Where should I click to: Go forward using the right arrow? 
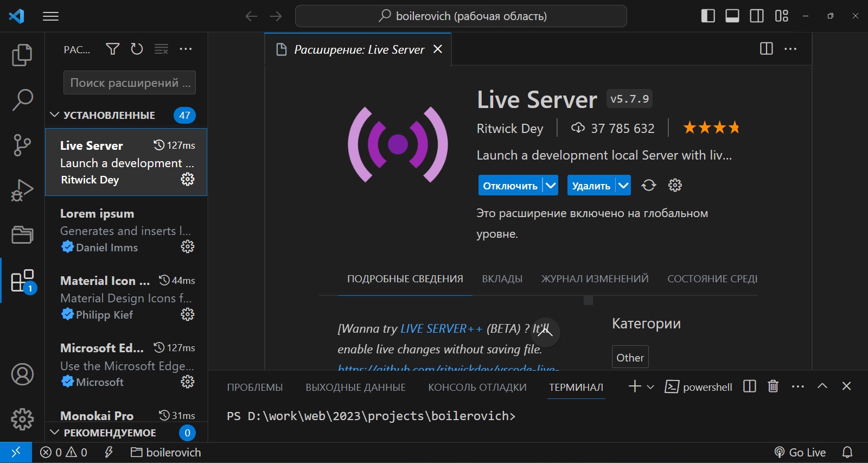(x=276, y=16)
